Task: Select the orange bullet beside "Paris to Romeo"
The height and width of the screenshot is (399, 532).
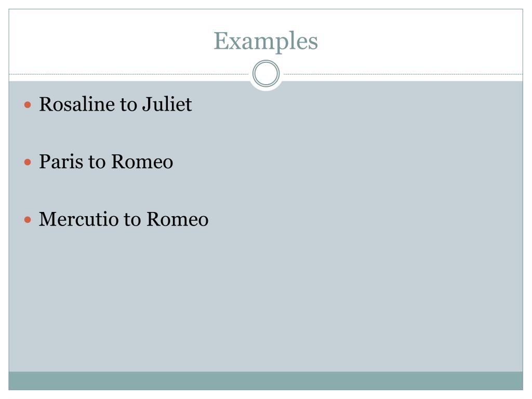Action: [x=28, y=162]
